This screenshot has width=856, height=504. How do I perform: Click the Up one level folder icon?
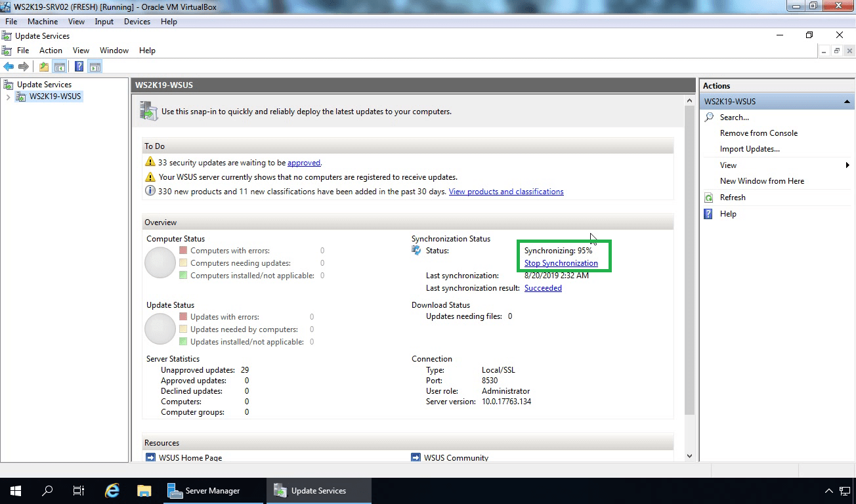(44, 66)
